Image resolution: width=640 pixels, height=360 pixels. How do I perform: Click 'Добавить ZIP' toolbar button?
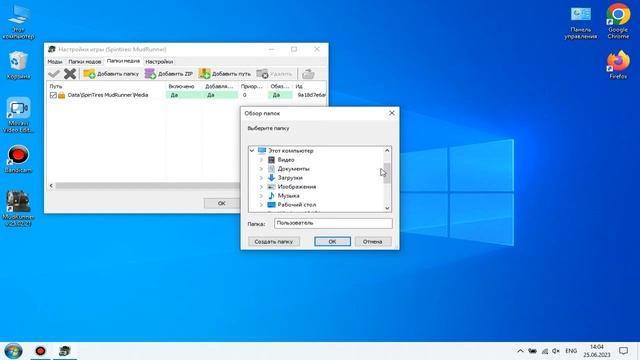[x=169, y=74]
